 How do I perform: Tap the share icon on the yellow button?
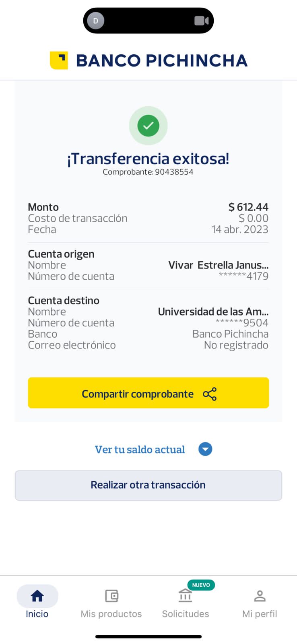[x=210, y=394]
